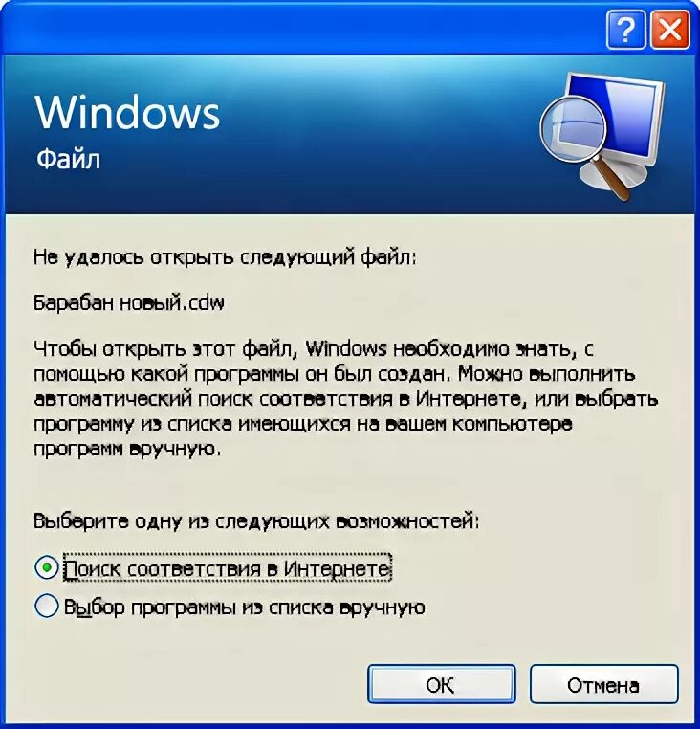Click the label text Поиск соответствия в Интернете

[x=227, y=568]
